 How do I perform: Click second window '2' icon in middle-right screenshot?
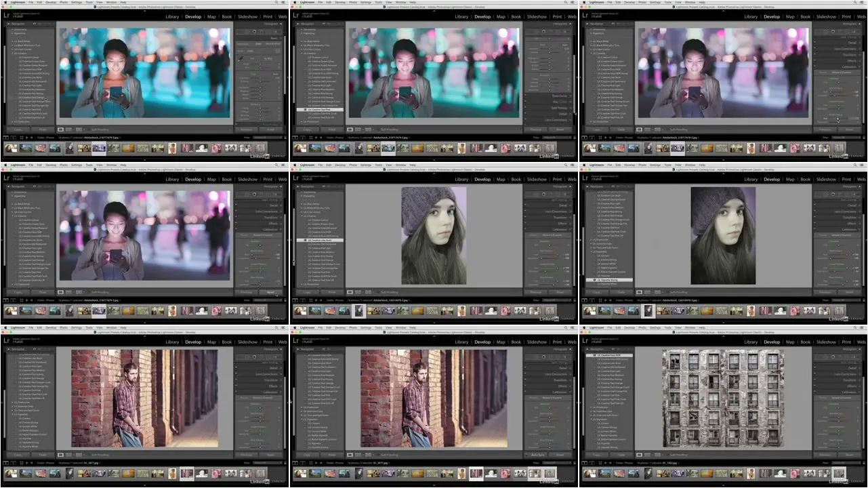point(591,300)
